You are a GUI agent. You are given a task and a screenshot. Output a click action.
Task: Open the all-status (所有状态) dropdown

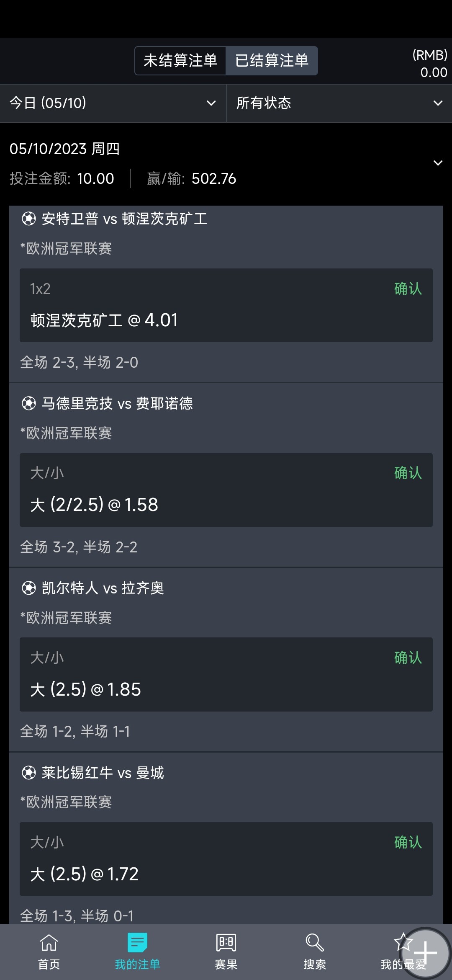point(339,103)
